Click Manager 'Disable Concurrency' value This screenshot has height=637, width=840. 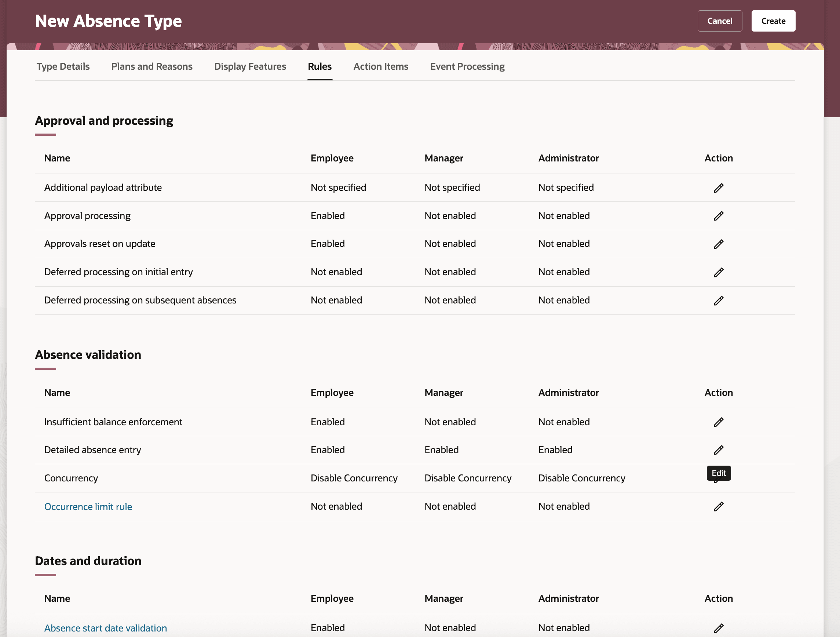tap(468, 478)
